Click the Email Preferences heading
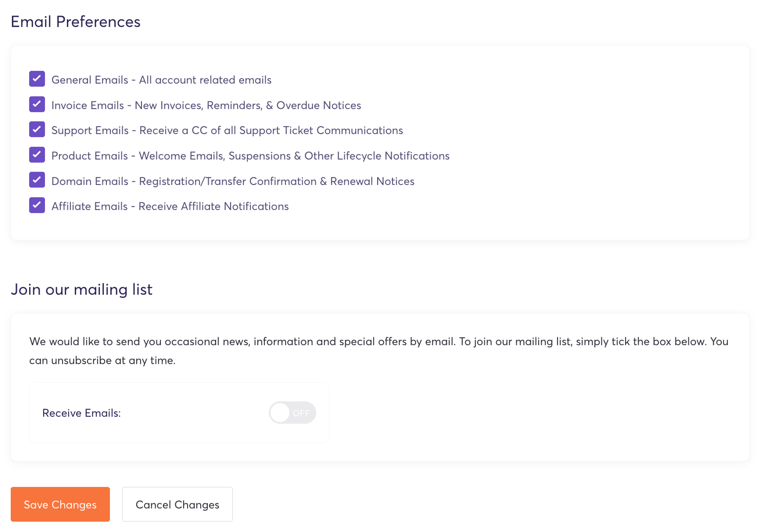761x532 pixels. [75, 22]
